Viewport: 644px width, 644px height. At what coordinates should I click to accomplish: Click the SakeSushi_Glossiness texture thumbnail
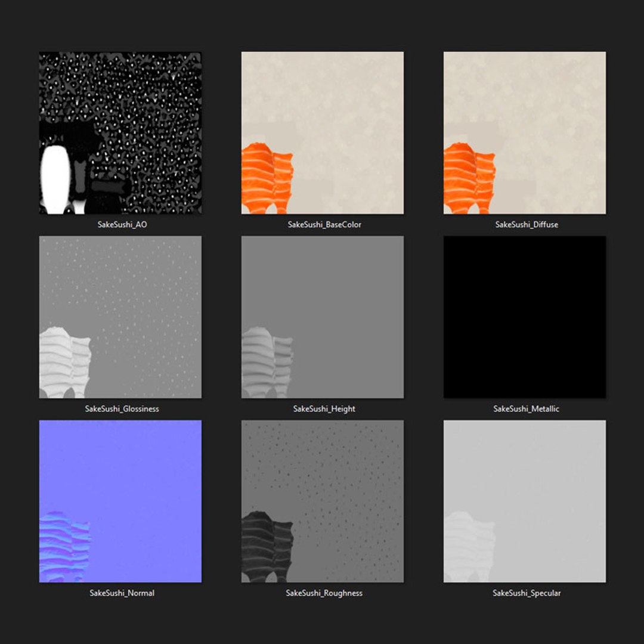[x=120, y=317]
